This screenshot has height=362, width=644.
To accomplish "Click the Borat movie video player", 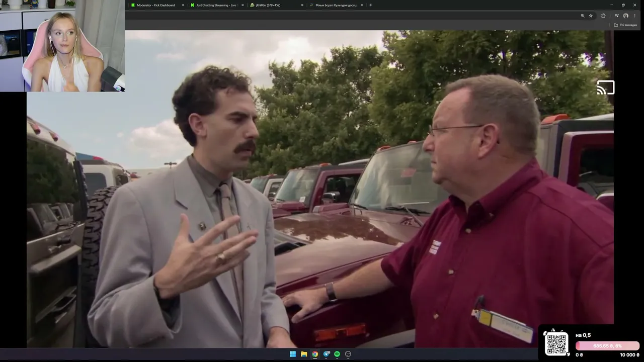I will pos(320,189).
